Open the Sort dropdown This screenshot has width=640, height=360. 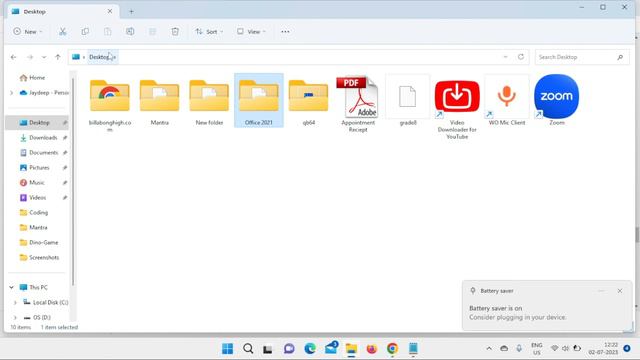coord(209,31)
